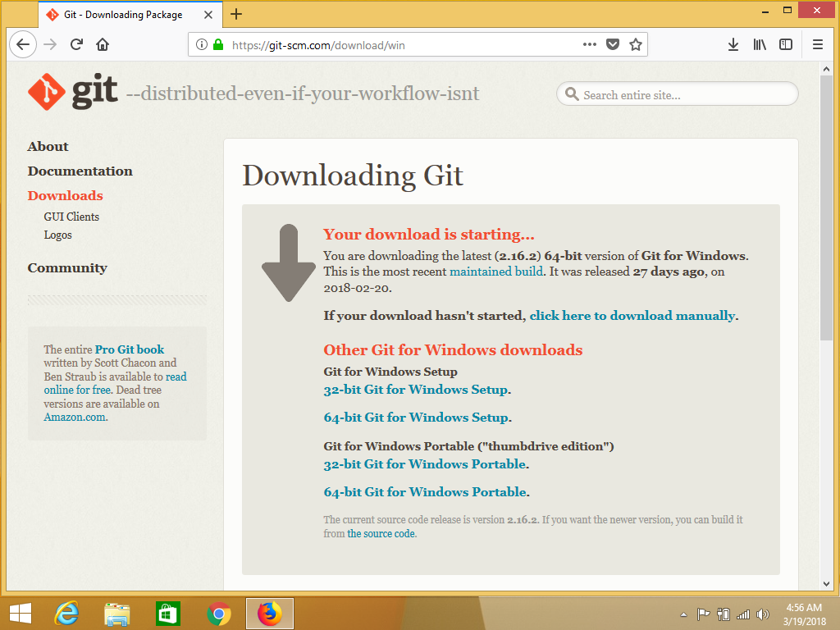The image size is (840, 630).
Task: Click the Git logo icon
Action: pos(46,91)
